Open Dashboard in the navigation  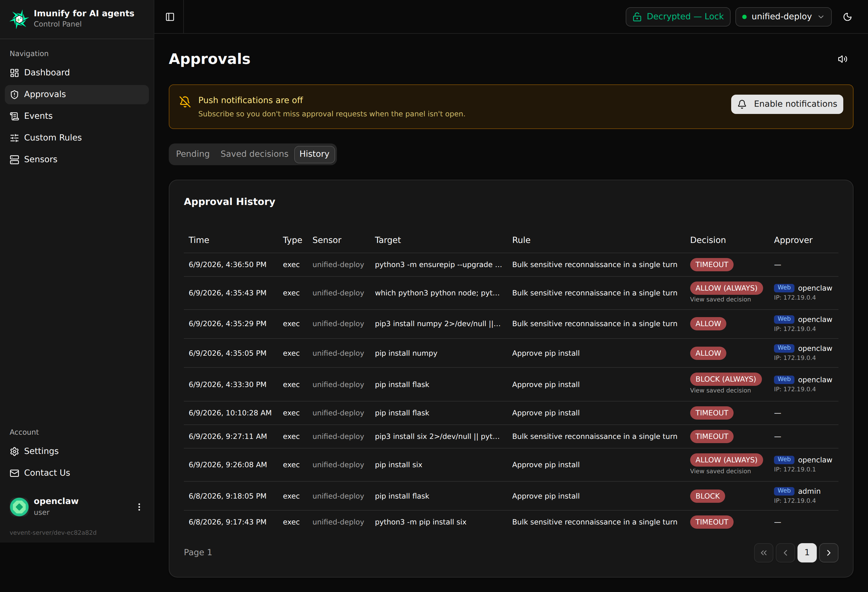point(77,72)
